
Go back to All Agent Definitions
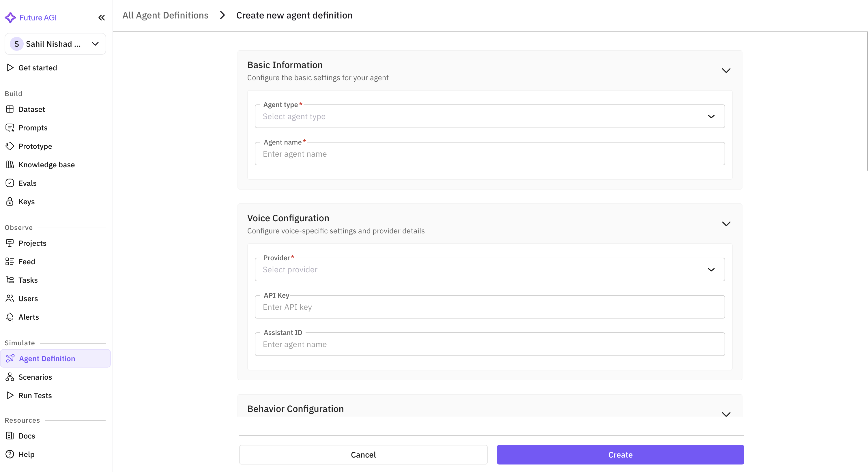(165, 16)
